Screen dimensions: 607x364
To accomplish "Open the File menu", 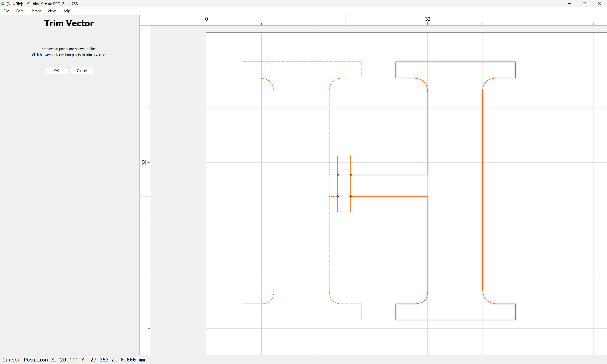I will point(6,11).
